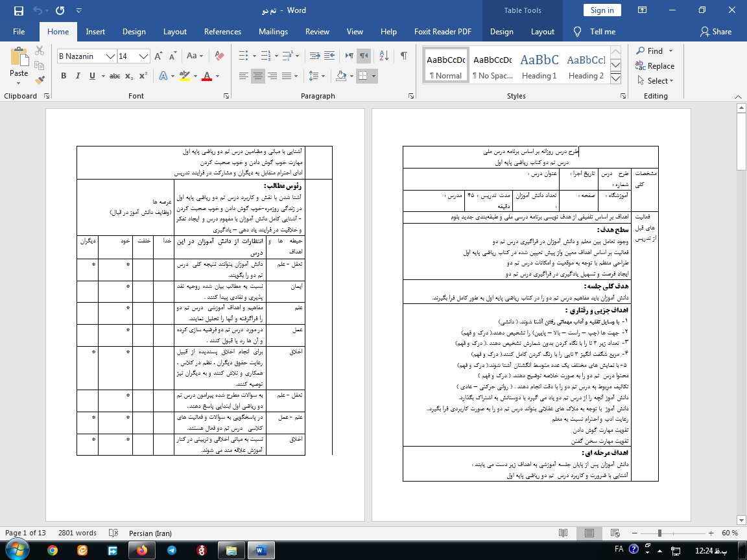Image resolution: width=747 pixels, height=560 pixels.
Task: Apply strikethrough formatting to text
Action: pyautogui.click(x=114, y=76)
